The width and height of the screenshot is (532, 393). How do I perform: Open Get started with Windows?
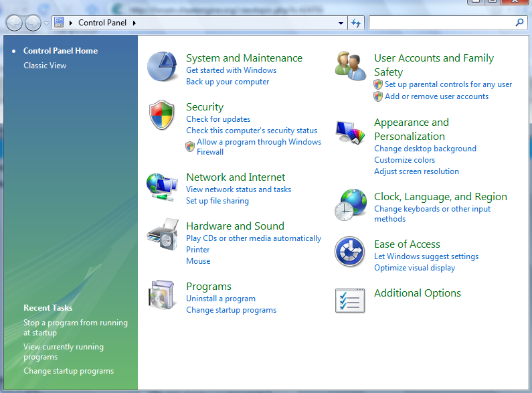(x=231, y=70)
